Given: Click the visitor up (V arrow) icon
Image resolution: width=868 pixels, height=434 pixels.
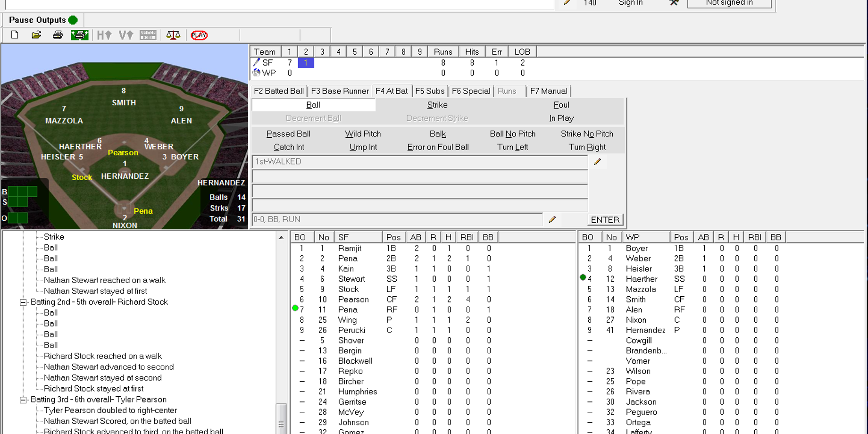Looking at the screenshot, I should (126, 35).
